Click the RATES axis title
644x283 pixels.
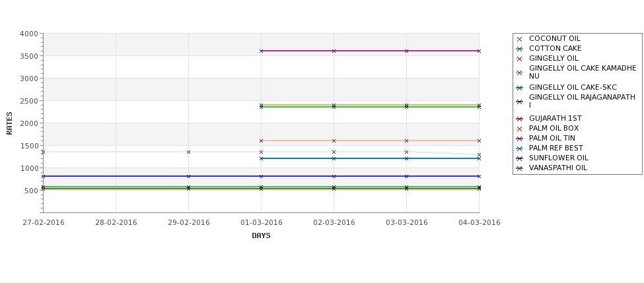pyautogui.click(x=9, y=123)
